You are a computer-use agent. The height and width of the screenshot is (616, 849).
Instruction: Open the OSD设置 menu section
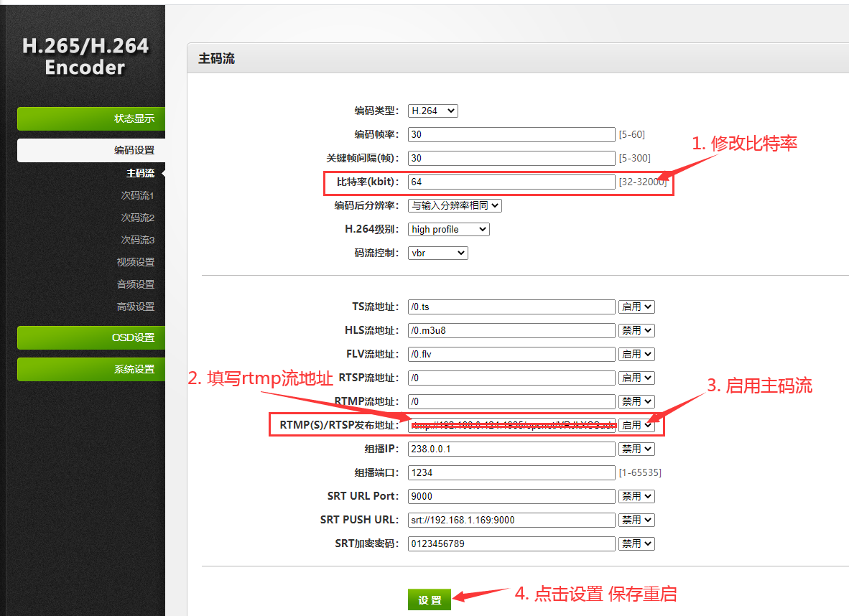91,337
